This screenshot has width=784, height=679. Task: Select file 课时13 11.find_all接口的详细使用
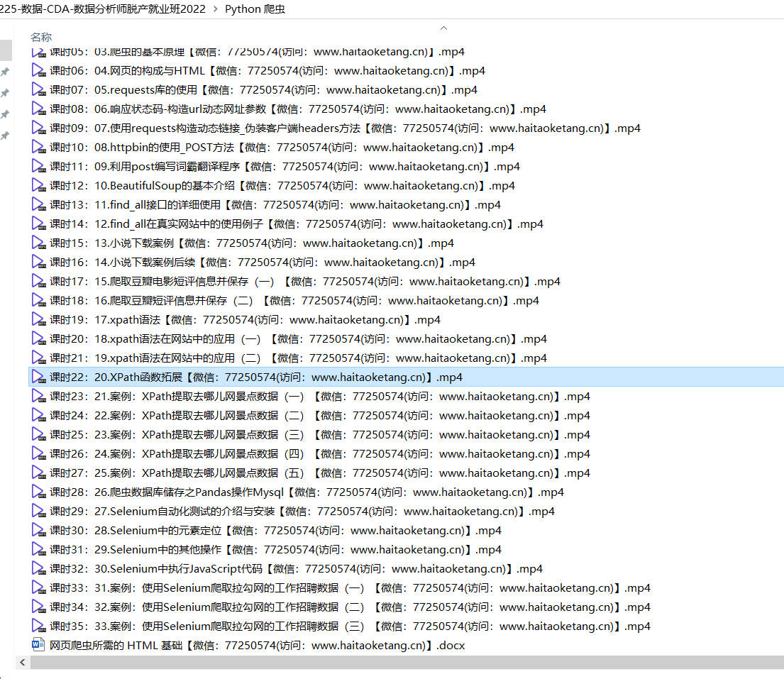tap(275, 204)
